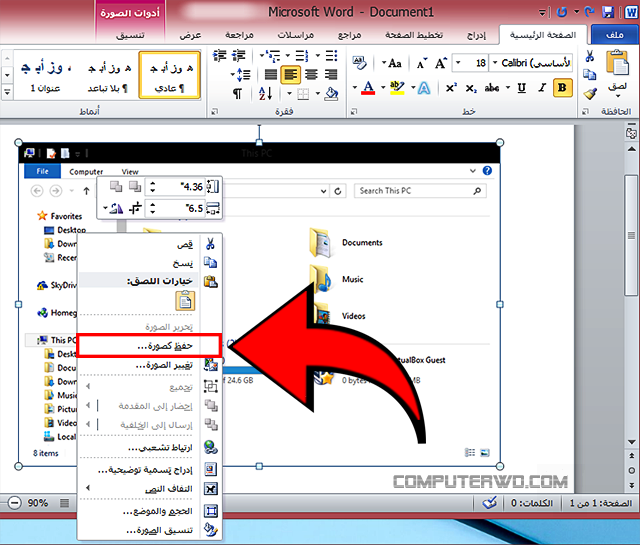Select the عنوان 1 Heading style
Screen dimensions: 640x545
tap(46, 75)
